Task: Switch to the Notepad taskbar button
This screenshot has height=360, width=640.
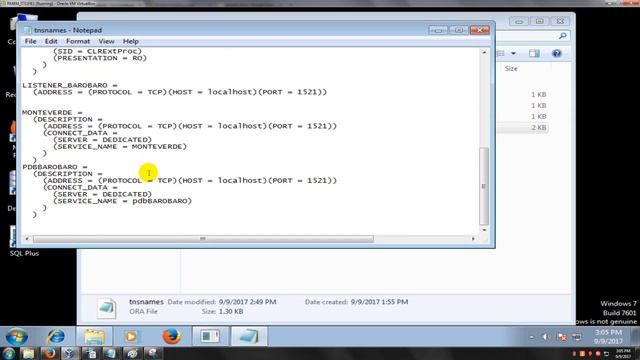Action: pyautogui.click(x=249, y=337)
